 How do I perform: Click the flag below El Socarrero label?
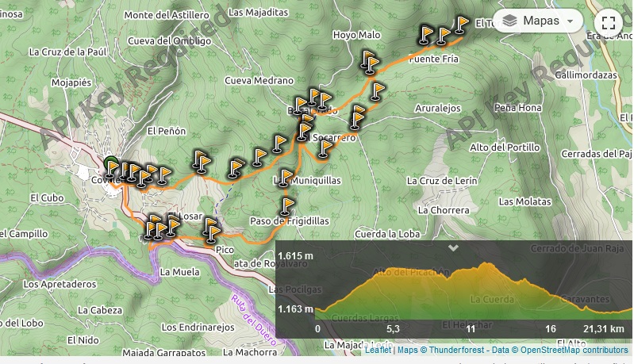pyautogui.click(x=324, y=148)
